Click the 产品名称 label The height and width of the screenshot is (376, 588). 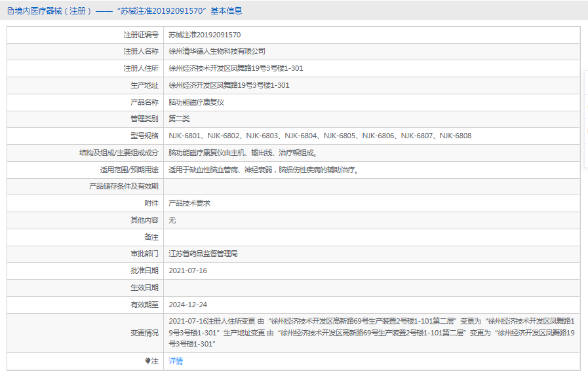(x=144, y=102)
